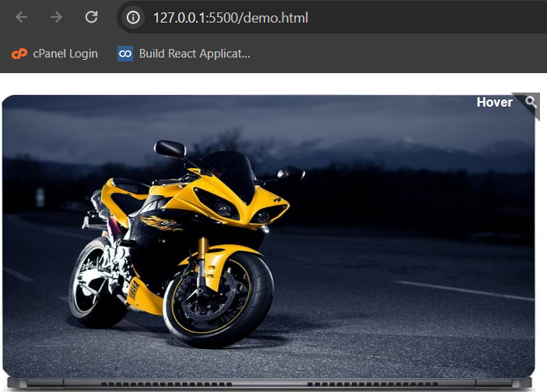The image size is (547, 392).
Task: Reload the page with the refresh icon
Action: click(x=91, y=17)
